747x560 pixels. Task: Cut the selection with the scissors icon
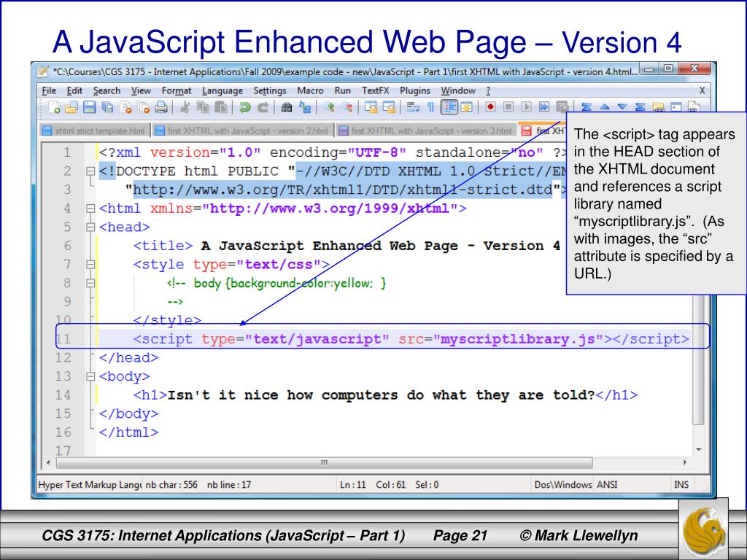pos(185,108)
